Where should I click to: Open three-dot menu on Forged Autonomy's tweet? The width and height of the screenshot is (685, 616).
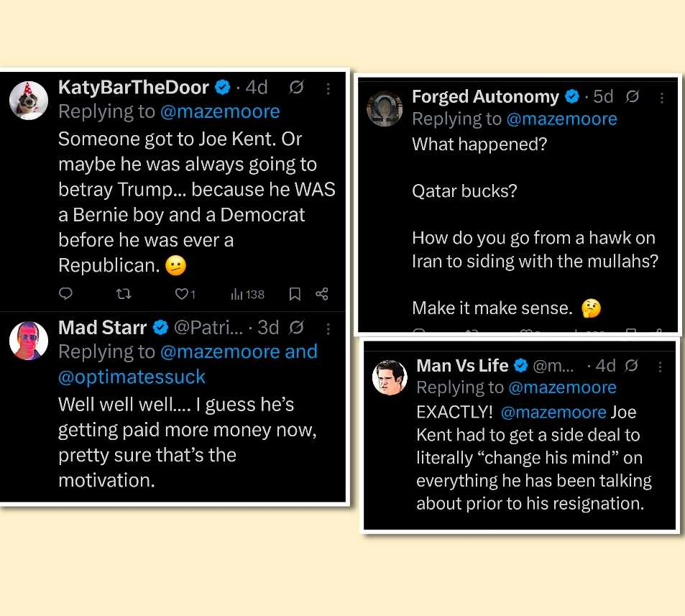coord(662,97)
